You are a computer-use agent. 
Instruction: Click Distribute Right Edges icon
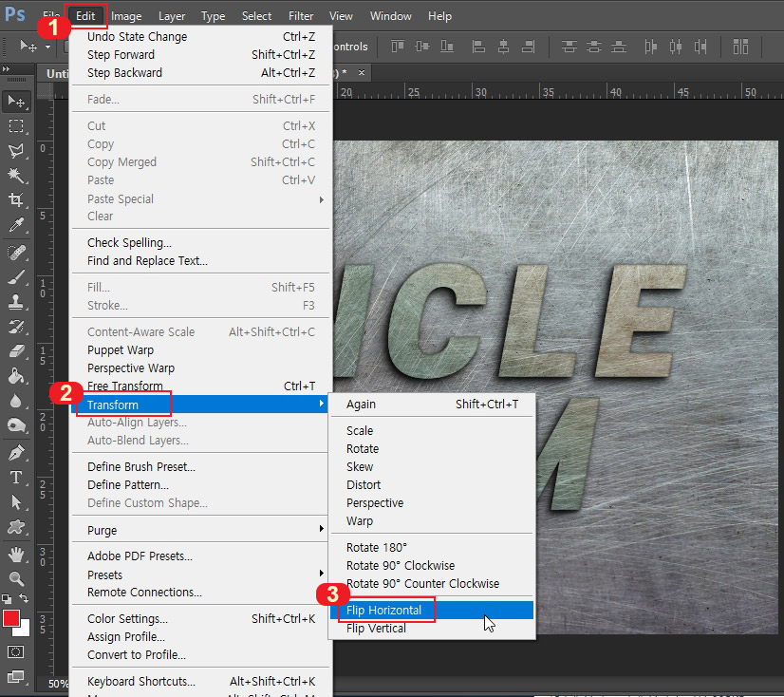coord(700,47)
